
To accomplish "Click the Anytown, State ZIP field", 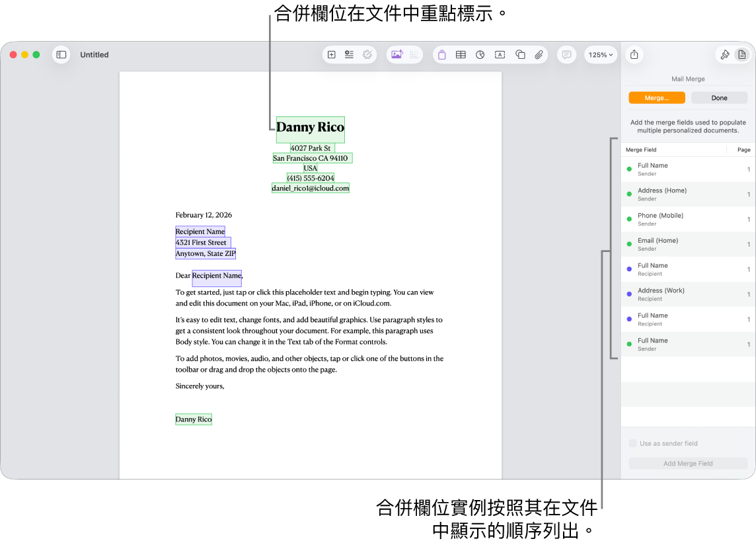I will 206,254.
